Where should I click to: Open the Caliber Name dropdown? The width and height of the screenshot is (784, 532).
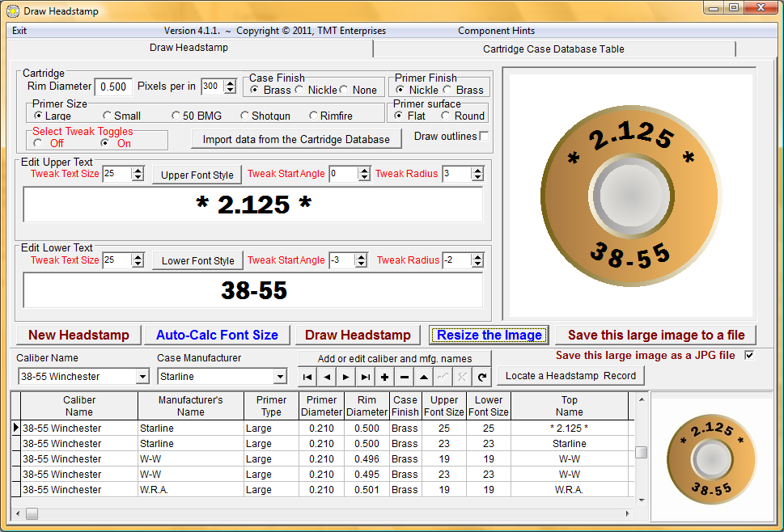[142, 377]
